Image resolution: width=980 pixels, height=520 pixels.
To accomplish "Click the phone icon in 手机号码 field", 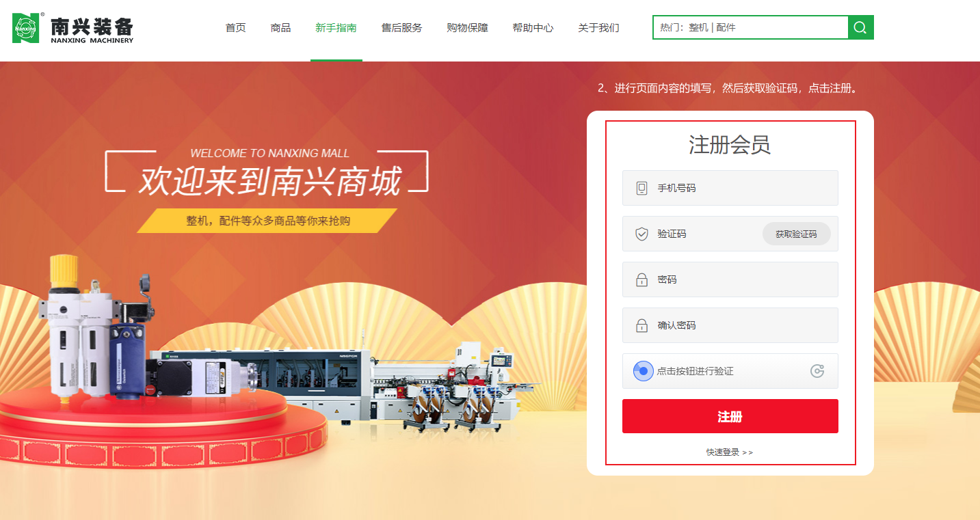I will 641,188.
